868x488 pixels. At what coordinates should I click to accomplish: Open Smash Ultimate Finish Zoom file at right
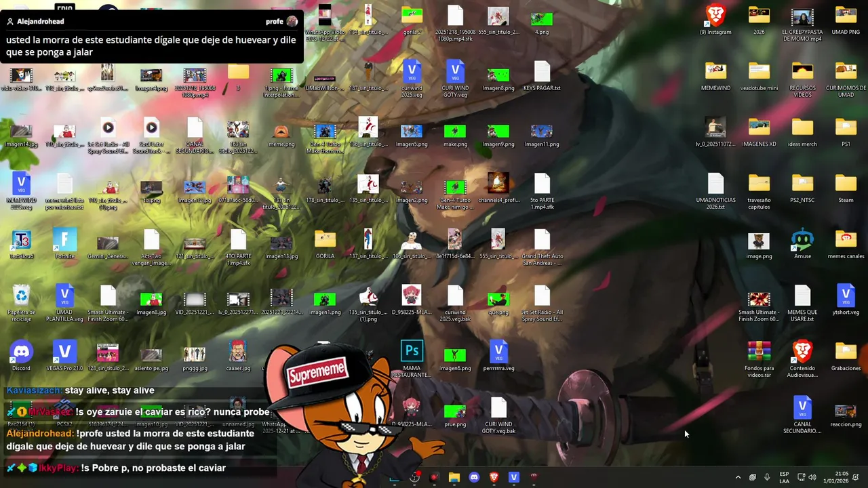(x=759, y=305)
